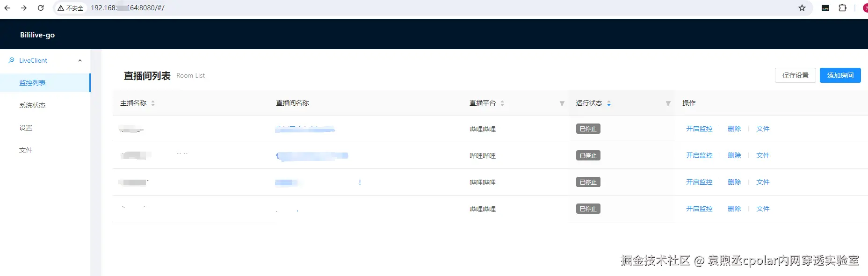This screenshot has width=868, height=276.
Task: Click the 已停止 tag in the fourth row
Action: pyautogui.click(x=588, y=209)
